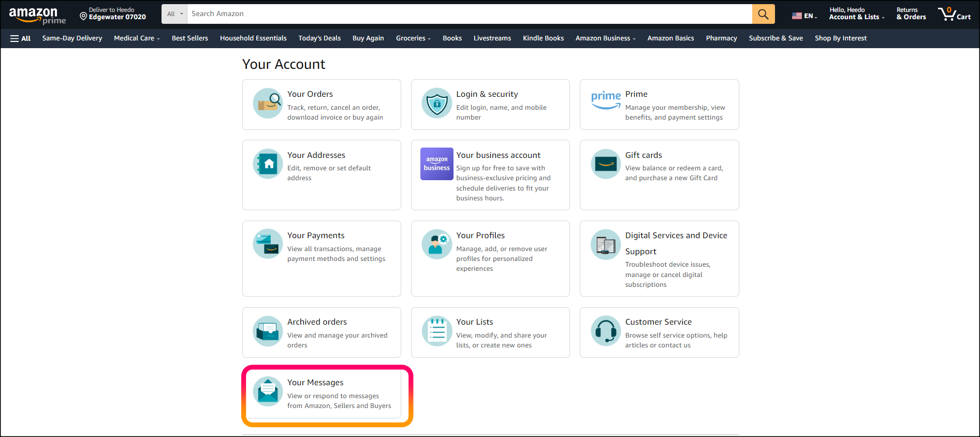Click the Search Amazon input field

(470, 14)
